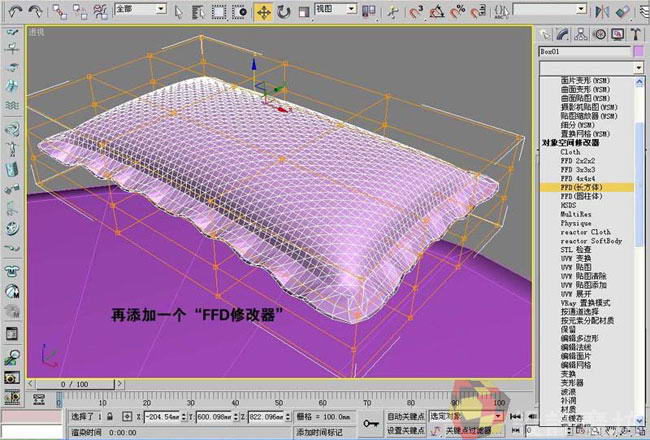Switch to the Hierarchy command panel tab
The height and width of the screenshot is (440, 650).
(x=581, y=34)
